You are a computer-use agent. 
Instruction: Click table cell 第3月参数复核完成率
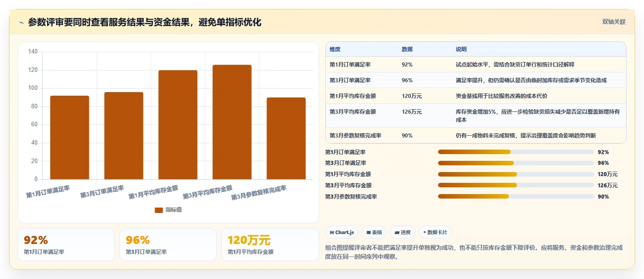click(x=355, y=136)
